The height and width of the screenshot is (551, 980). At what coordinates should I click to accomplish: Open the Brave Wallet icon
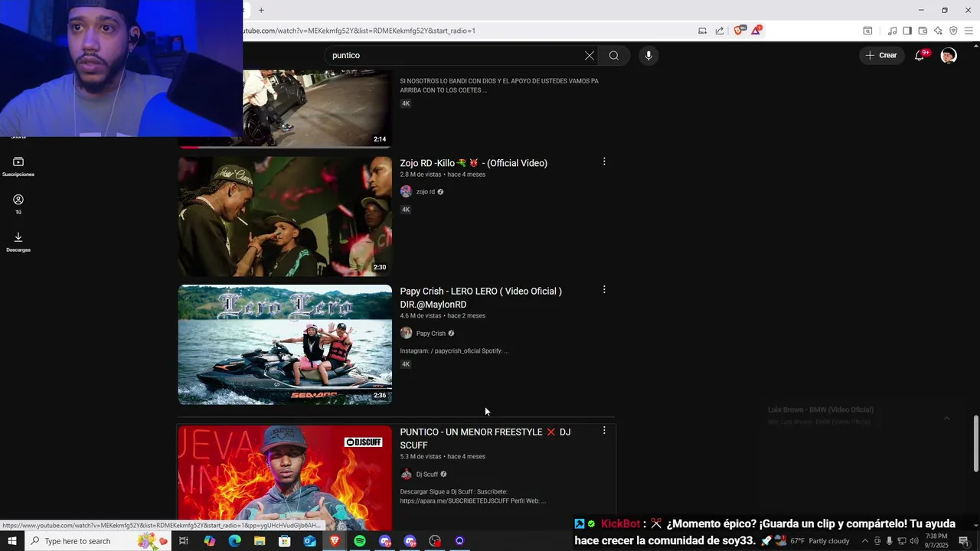pyautogui.click(x=923, y=31)
